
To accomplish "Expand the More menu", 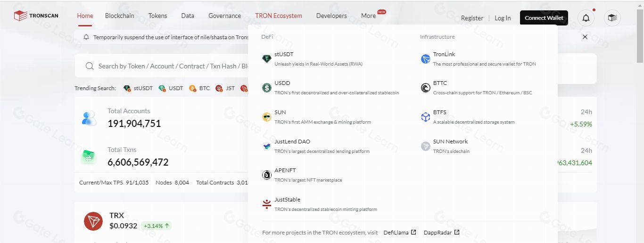I will [x=368, y=16].
